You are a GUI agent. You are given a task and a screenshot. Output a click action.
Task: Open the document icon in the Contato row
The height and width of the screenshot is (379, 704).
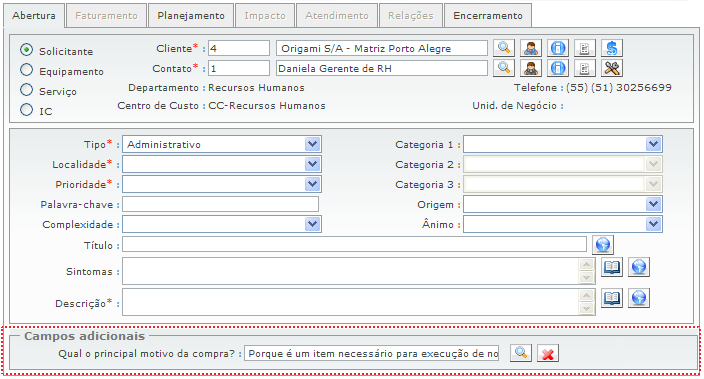(585, 68)
